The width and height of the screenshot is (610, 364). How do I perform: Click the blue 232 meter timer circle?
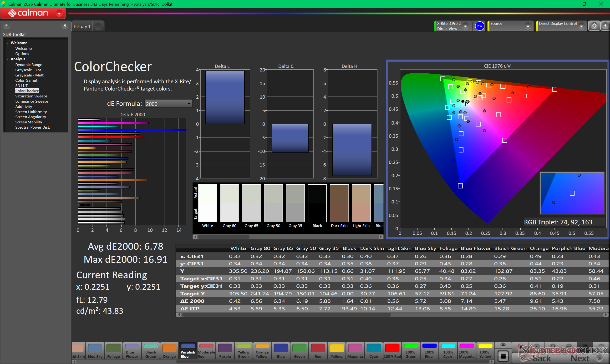[479, 26]
